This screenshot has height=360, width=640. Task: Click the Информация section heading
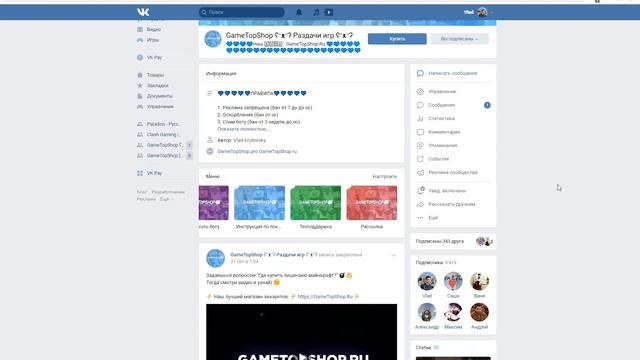point(221,73)
